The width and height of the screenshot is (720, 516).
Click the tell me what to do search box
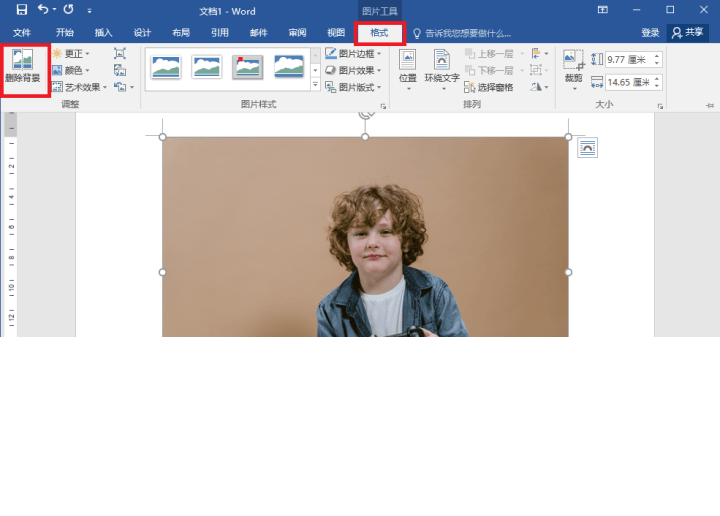point(463,33)
